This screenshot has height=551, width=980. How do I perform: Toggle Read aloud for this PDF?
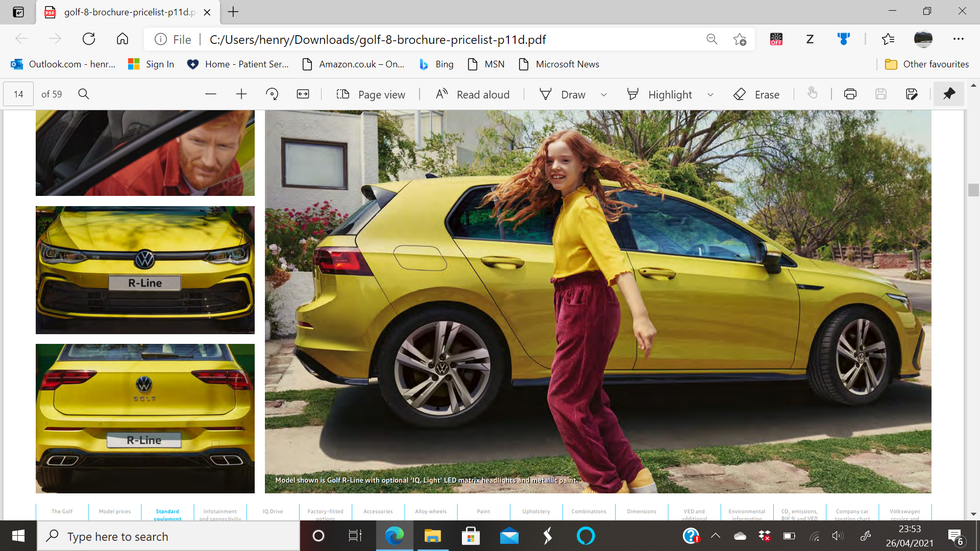point(473,94)
